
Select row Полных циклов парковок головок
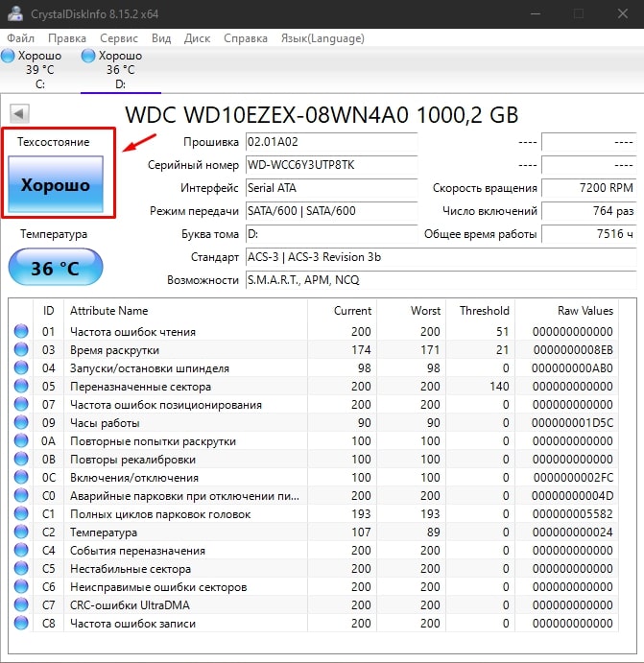[x=313, y=513]
